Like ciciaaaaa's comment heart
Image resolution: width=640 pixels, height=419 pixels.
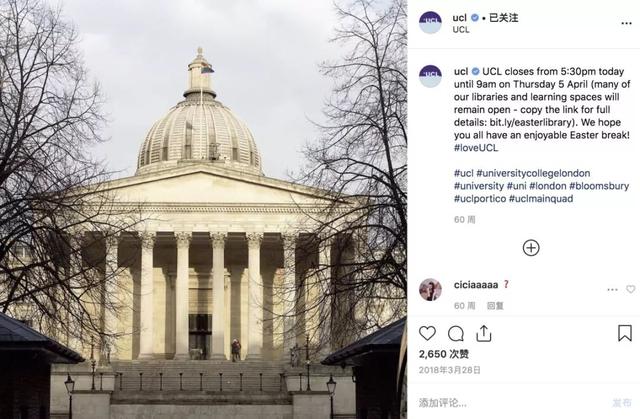pos(631,289)
